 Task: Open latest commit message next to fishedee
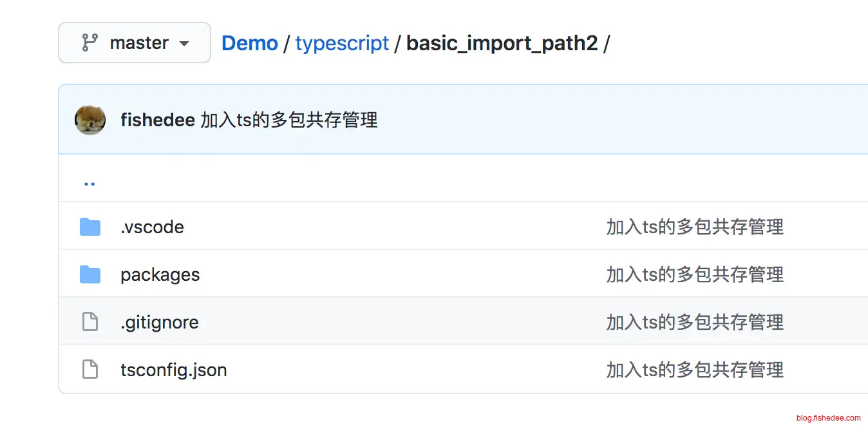click(x=289, y=120)
